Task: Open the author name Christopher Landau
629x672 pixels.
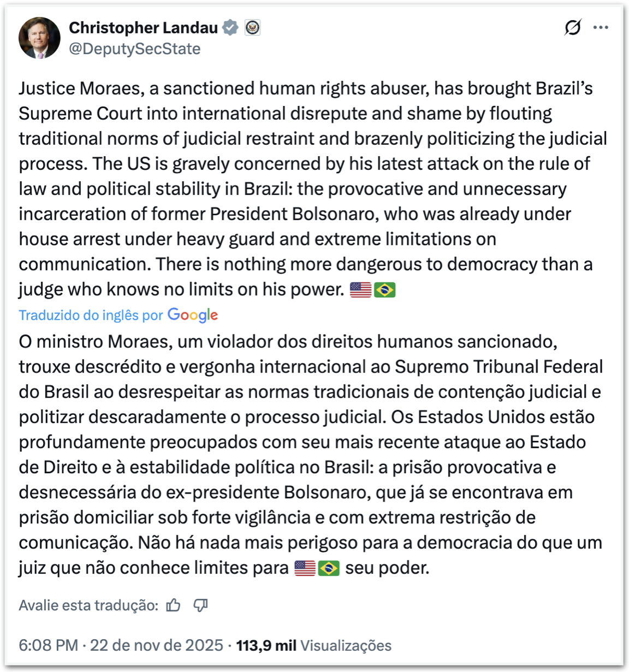Action: (x=143, y=27)
